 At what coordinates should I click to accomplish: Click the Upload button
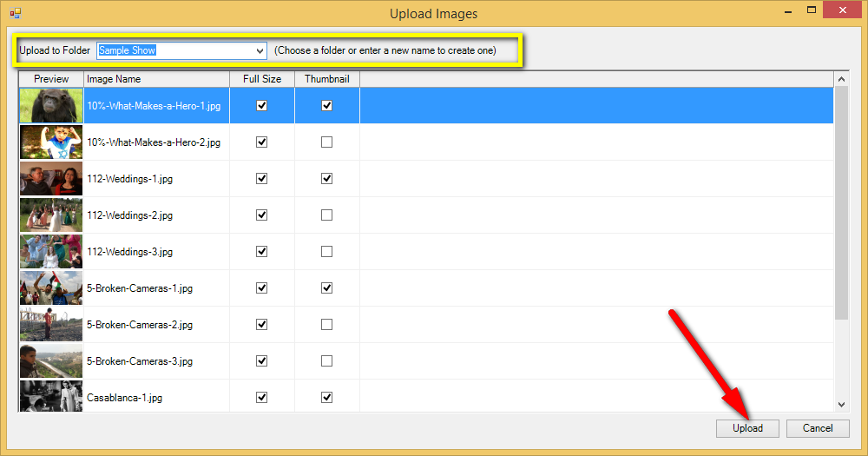[x=747, y=428]
